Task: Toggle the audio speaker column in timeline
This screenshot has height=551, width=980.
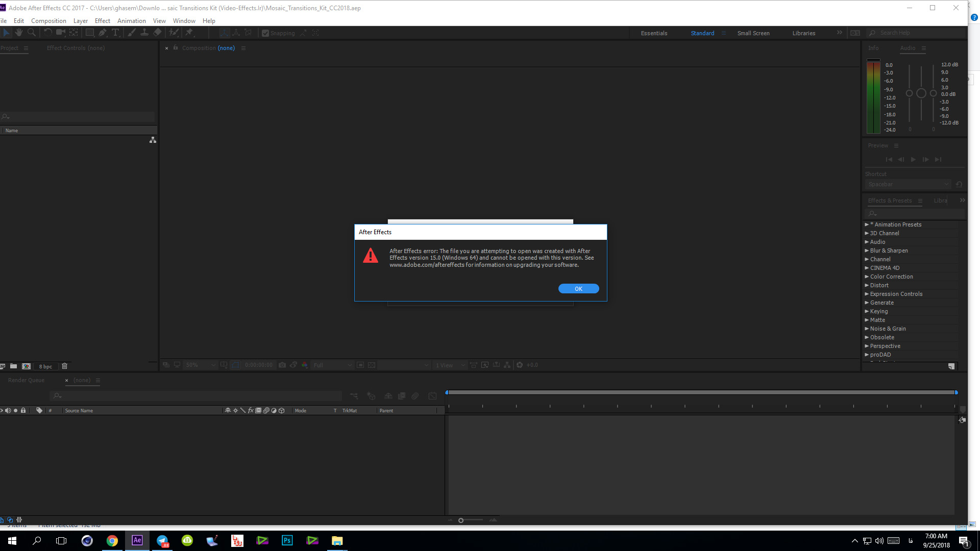Action: click(x=8, y=410)
